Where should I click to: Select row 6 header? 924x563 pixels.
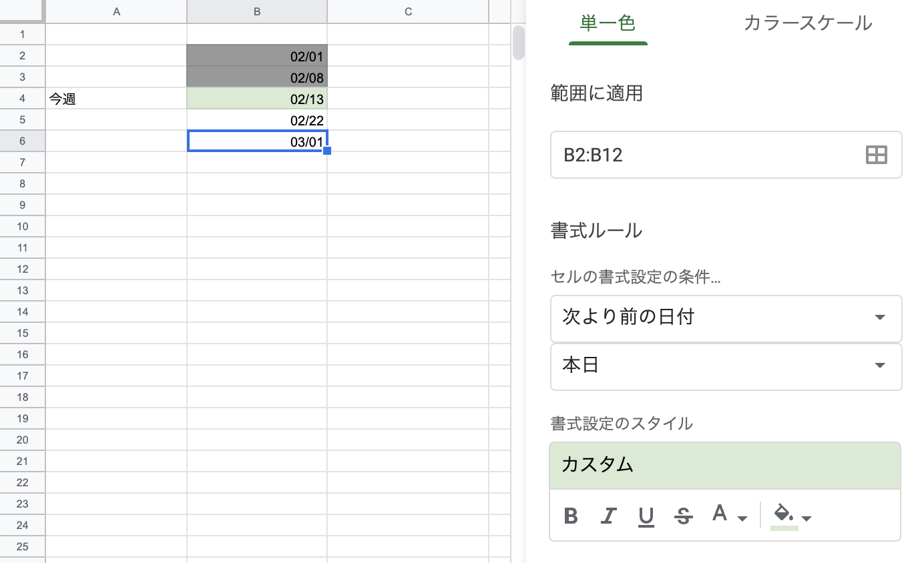coord(23,141)
